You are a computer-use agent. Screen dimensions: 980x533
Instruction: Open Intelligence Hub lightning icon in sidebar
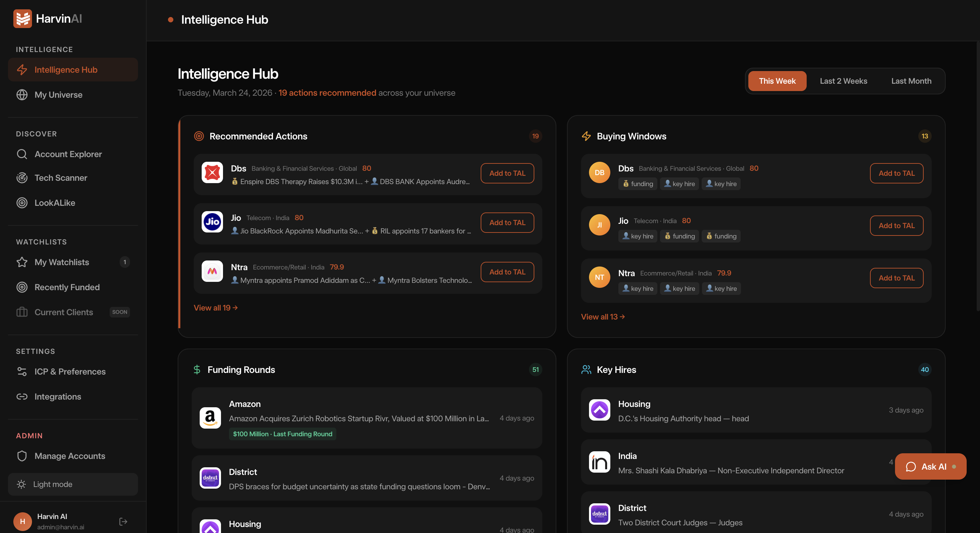pyautogui.click(x=22, y=70)
